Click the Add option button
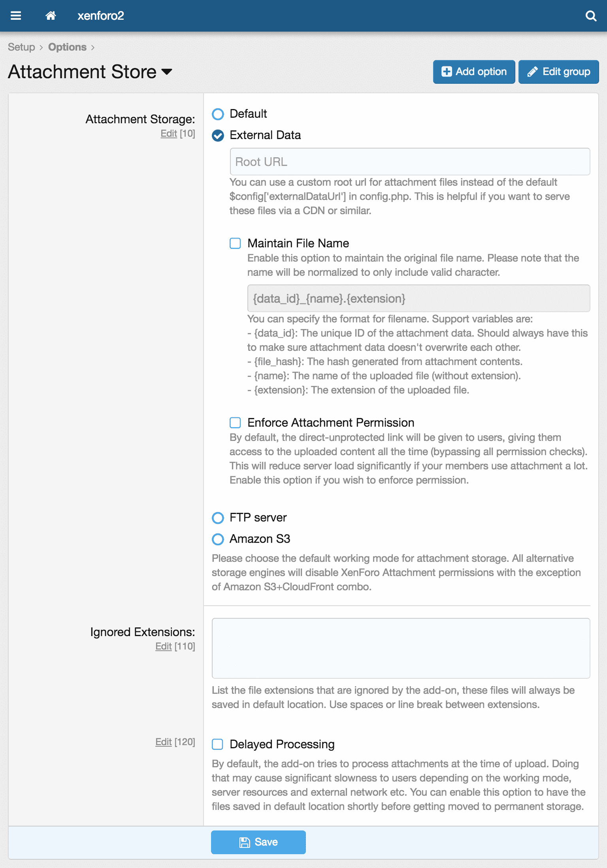 point(474,72)
